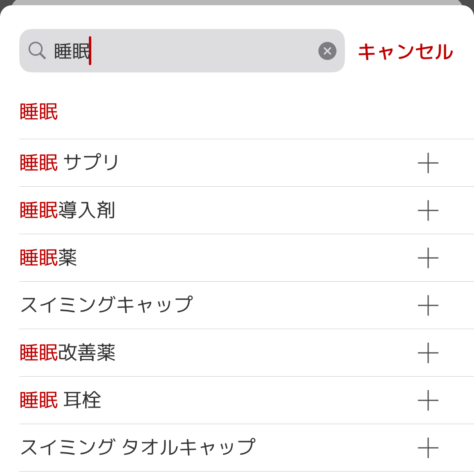
Task: Focus the search text field containing 睡眠
Action: tap(182, 51)
